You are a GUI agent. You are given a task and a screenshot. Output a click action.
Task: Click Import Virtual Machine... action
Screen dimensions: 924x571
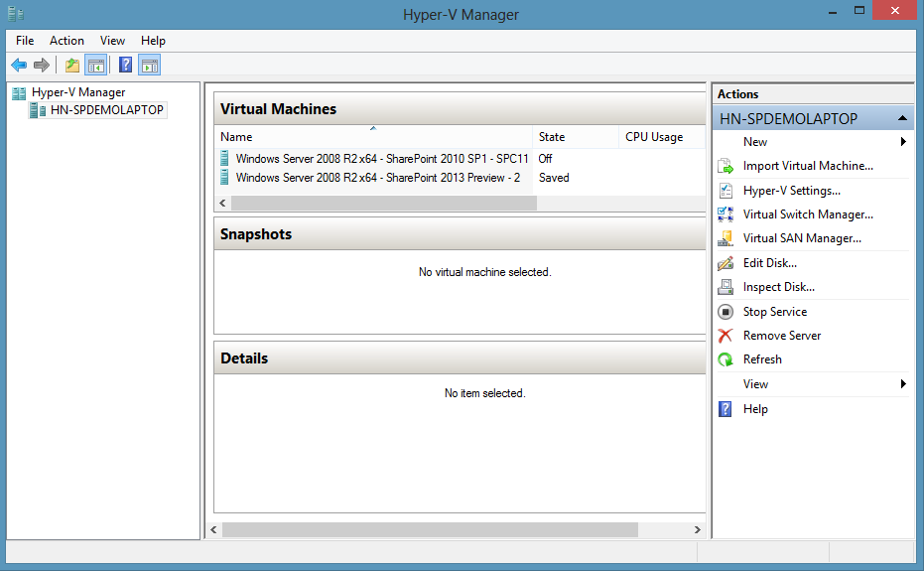(808, 166)
